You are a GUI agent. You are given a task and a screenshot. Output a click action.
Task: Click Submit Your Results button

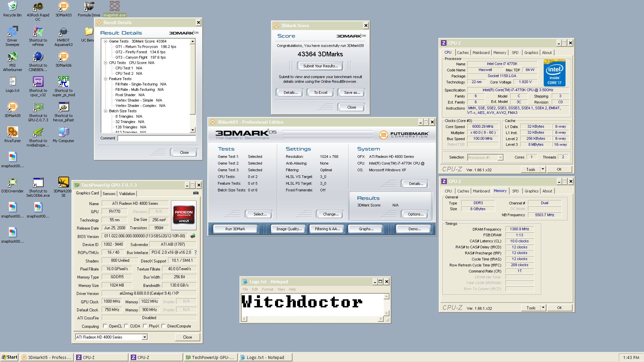click(x=321, y=66)
